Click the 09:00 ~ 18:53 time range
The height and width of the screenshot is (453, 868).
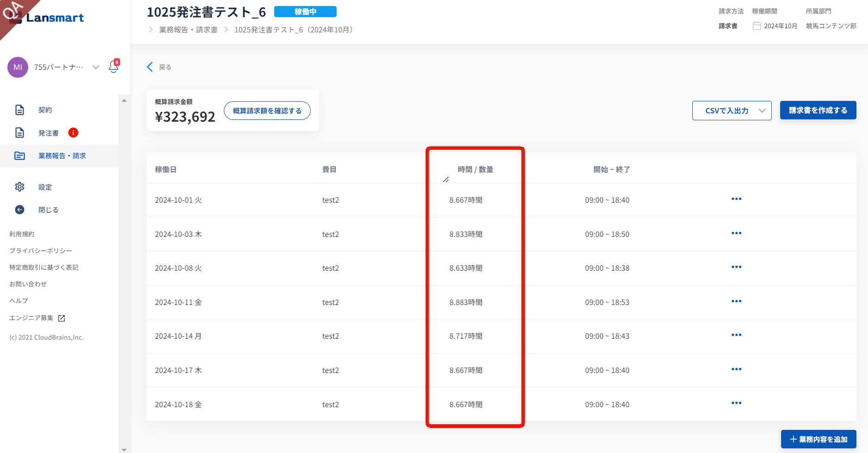(x=607, y=302)
